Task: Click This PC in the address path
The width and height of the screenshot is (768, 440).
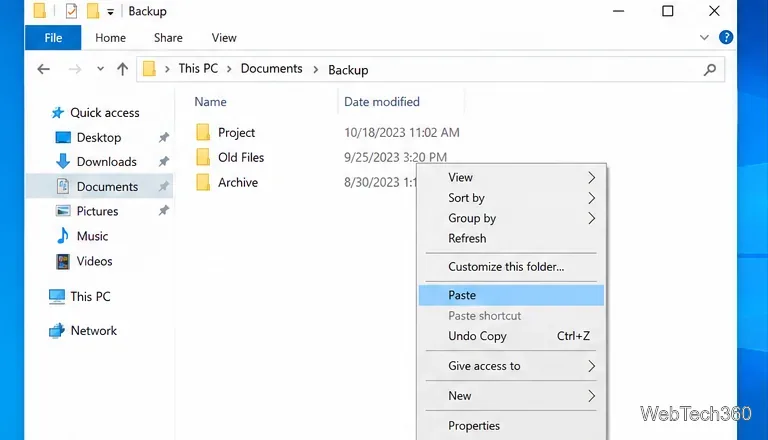Action: pos(198,69)
